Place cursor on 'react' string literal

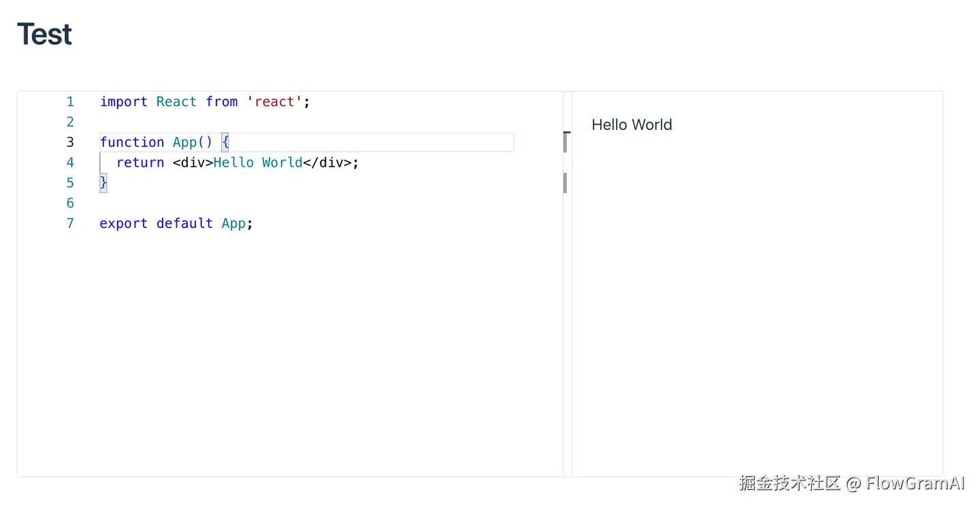pos(274,102)
